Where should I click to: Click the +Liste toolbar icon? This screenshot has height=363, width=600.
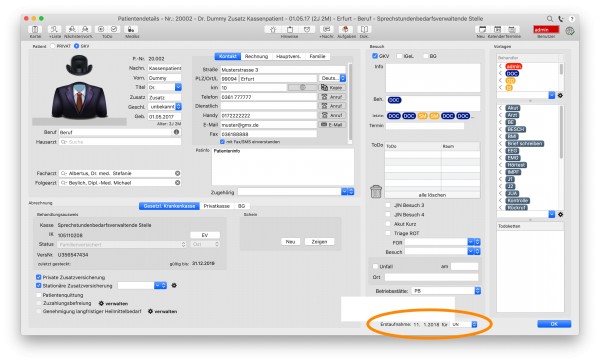[55, 29]
